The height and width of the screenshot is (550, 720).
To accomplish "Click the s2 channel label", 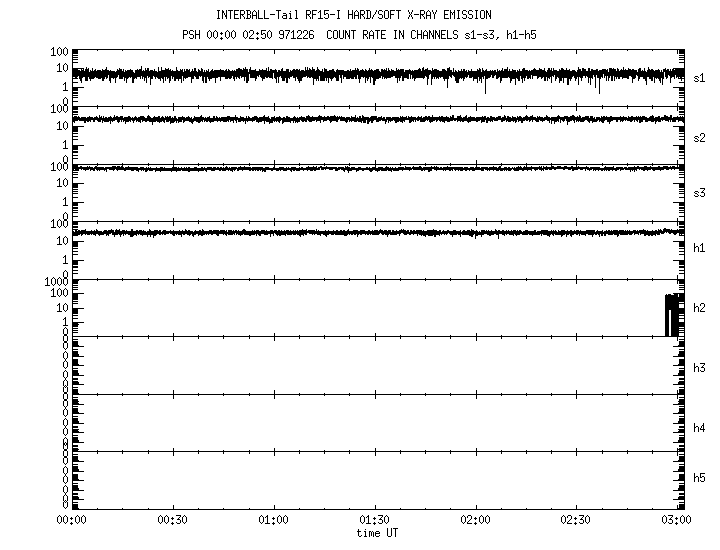I will pyautogui.click(x=700, y=138).
